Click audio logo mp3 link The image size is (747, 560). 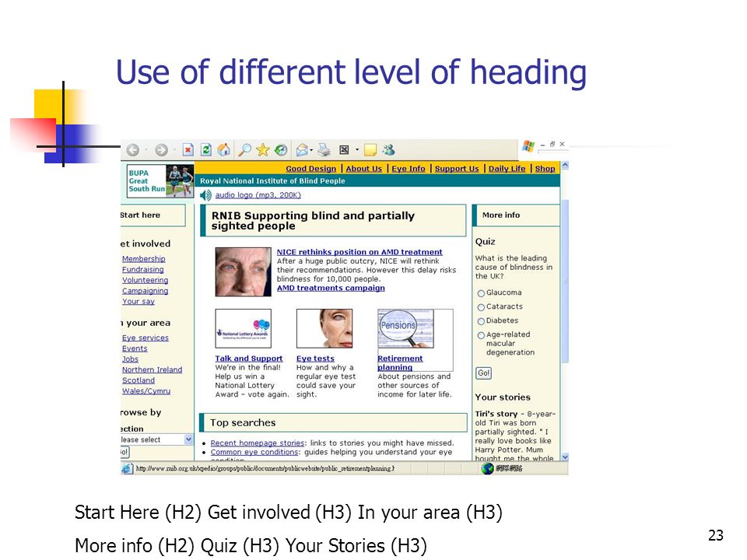coord(258,195)
